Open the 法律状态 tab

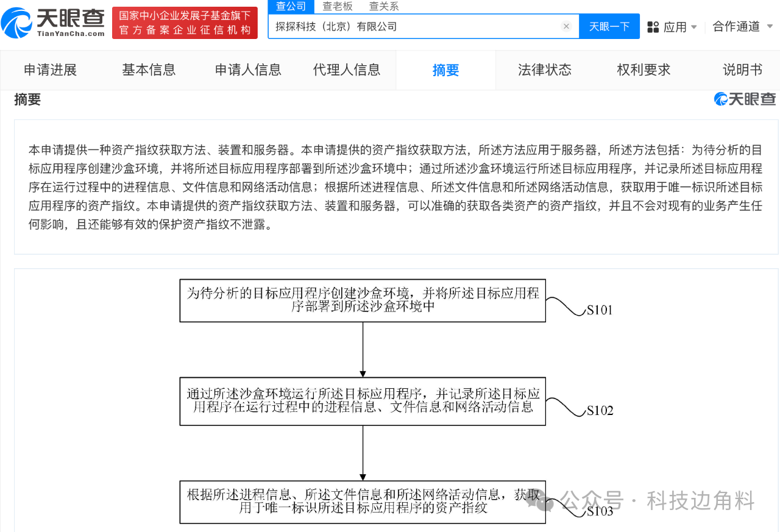tap(545, 70)
